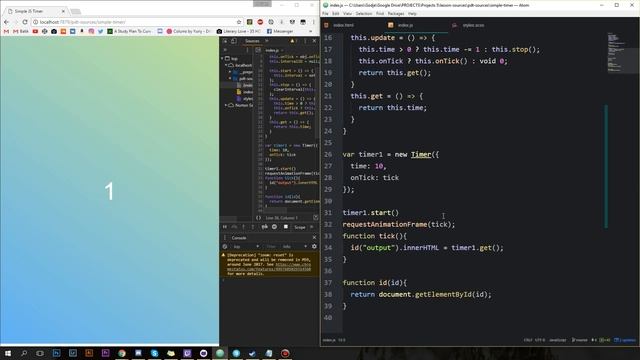Toggle pause on exceptions

(x=274, y=227)
